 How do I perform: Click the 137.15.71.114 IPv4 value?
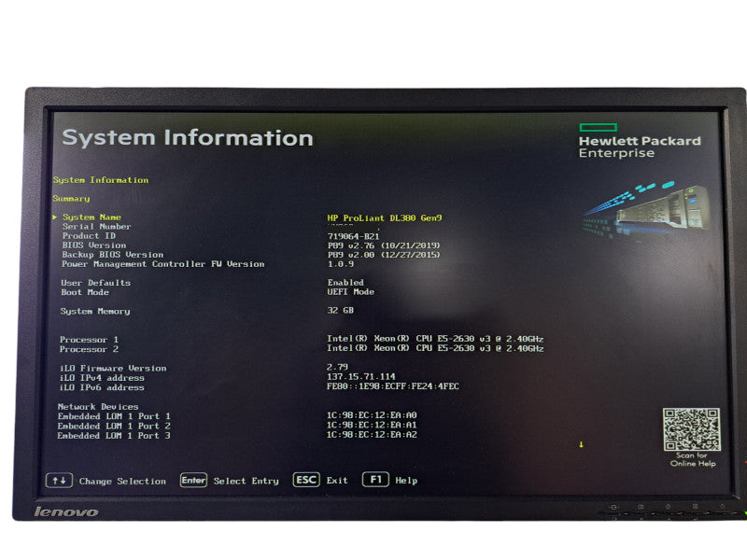click(x=361, y=377)
